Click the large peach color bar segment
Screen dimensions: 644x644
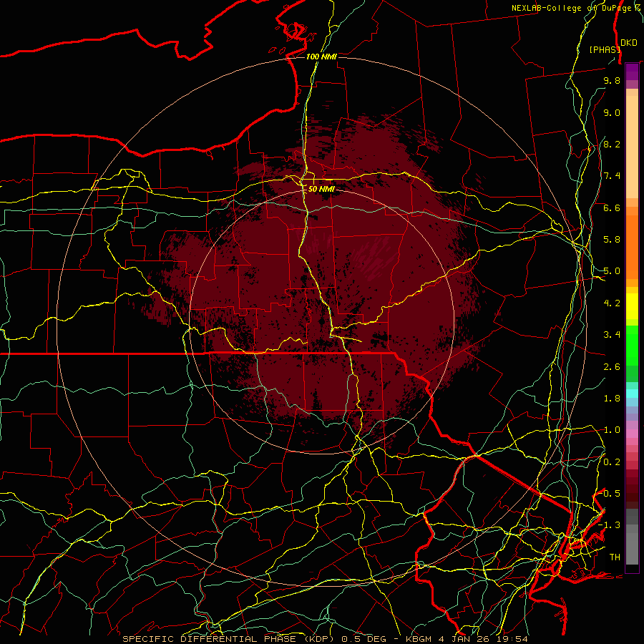pyautogui.click(x=632, y=147)
